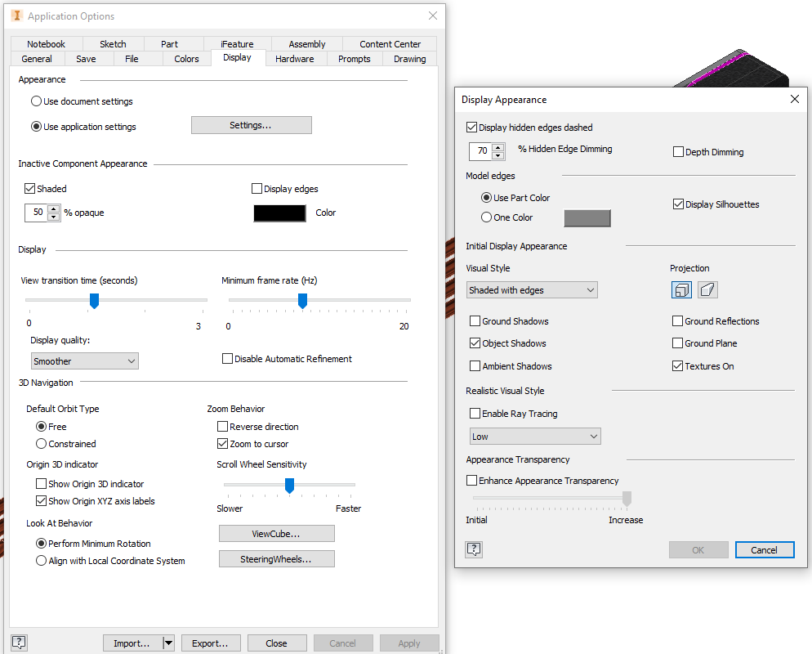
Task: Click the Minimum frame rate slider
Action: tap(302, 300)
